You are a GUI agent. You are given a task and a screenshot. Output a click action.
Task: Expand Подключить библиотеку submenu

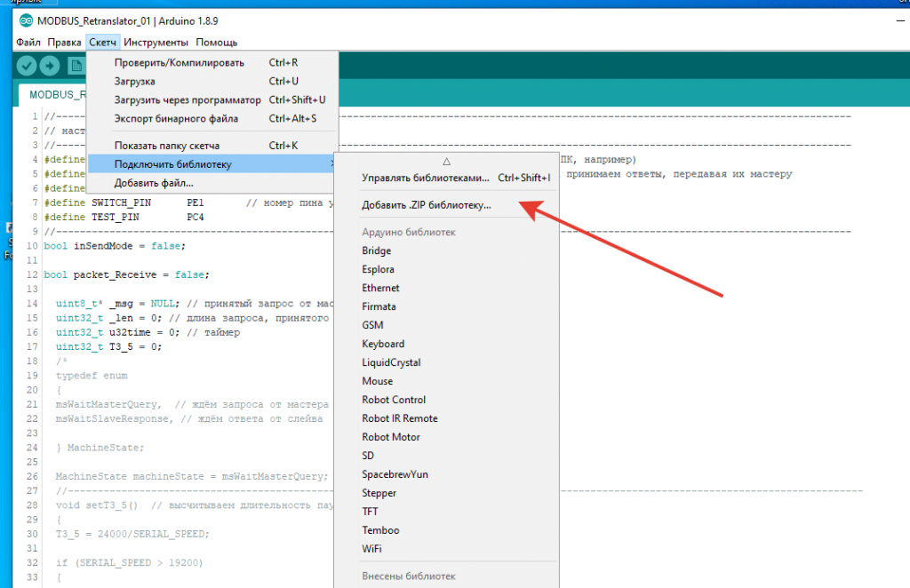[x=212, y=164]
